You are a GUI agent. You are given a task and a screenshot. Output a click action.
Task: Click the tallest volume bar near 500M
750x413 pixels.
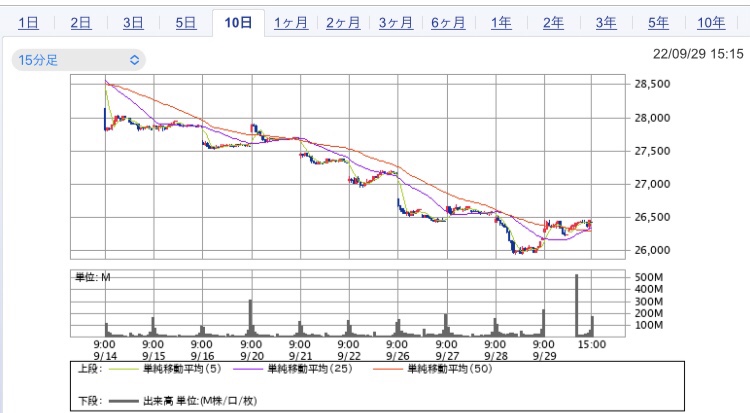[x=576, y=305]
